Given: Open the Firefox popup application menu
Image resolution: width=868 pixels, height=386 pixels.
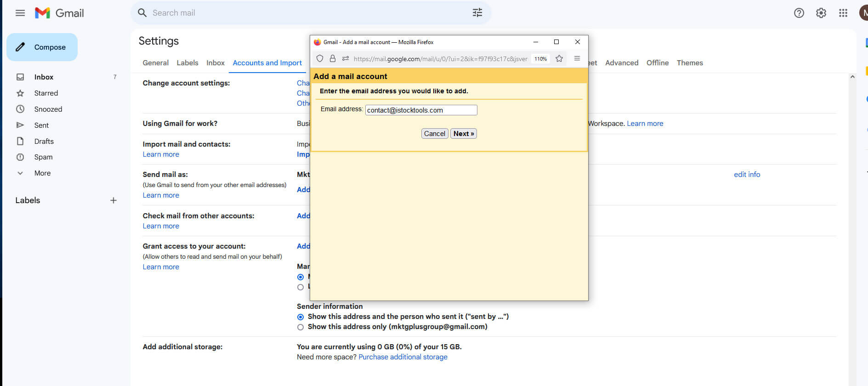Looking at the screenshot, I should (577, 58).
